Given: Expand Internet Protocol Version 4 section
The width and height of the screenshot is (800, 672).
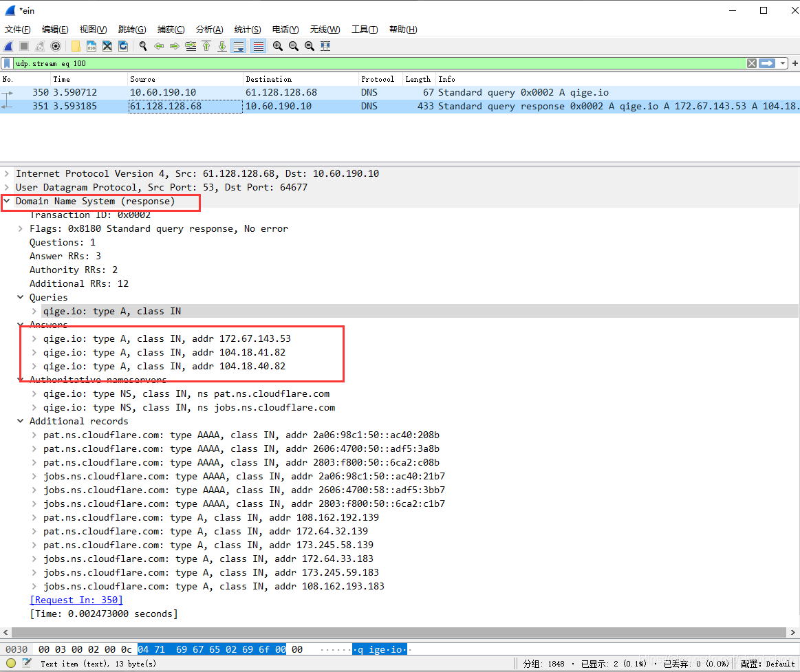Looking at the screenshot, I should [x=7, y=173].
